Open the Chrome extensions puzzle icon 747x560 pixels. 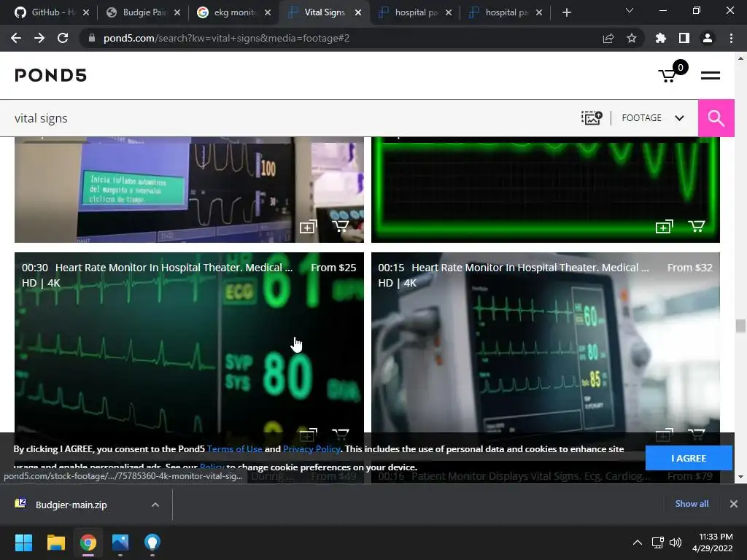[x=661, y=38]
